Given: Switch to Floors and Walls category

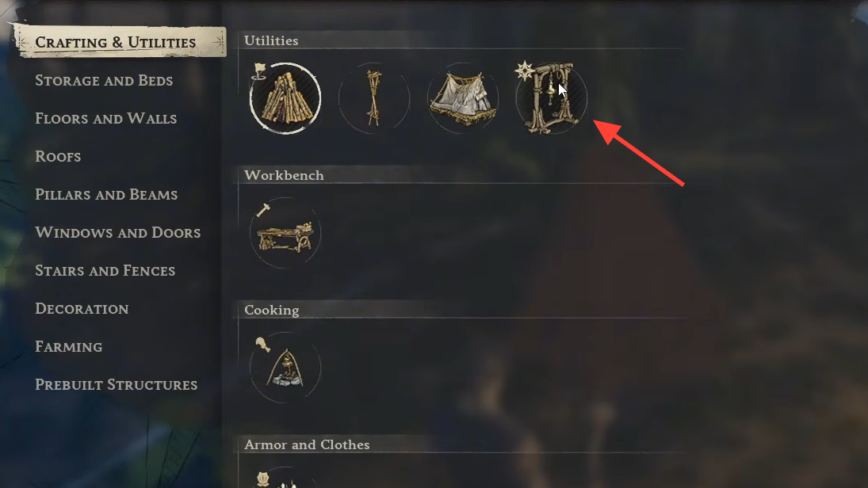Looking at the screenshot, I should [105, 118].
